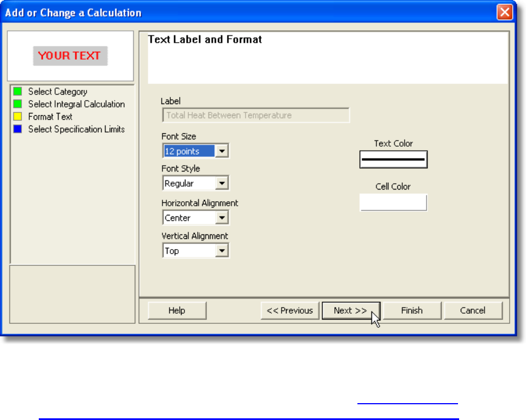Click the YOUR TEXT preview sample

[70, 56]
